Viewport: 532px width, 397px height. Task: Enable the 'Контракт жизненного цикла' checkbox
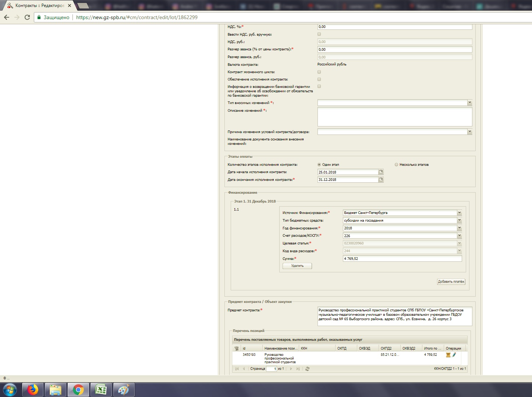click(319, 72)
